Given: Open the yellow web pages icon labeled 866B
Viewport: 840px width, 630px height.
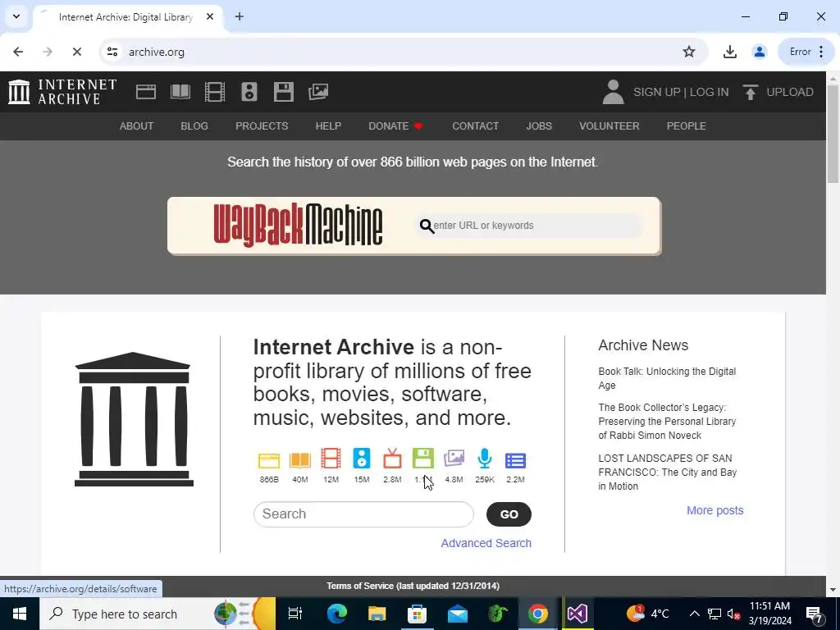Looking at the screenshot, I should (x=269, y=460).
